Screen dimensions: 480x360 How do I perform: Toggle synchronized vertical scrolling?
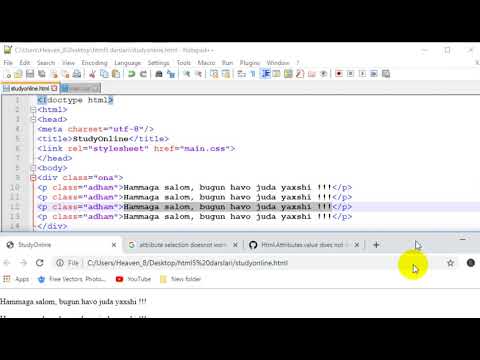pos(214,74)
